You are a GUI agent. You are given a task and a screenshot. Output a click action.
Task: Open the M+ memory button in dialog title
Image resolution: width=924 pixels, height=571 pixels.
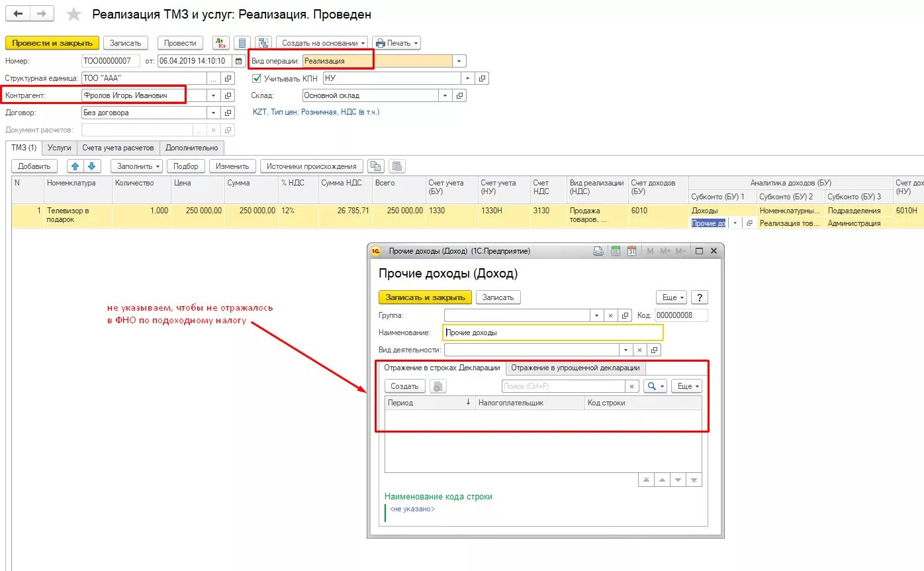click(x=666, y=251)
